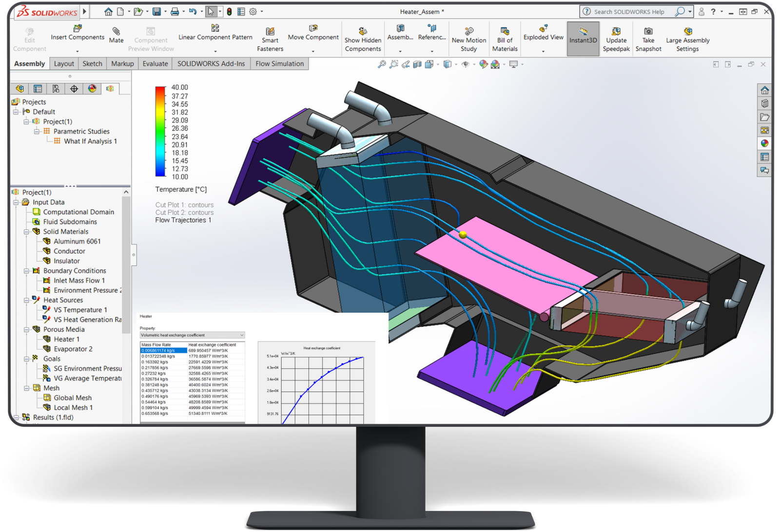Click Take Snapshot icon
780x532 pixels.
[x=648, y=32]
